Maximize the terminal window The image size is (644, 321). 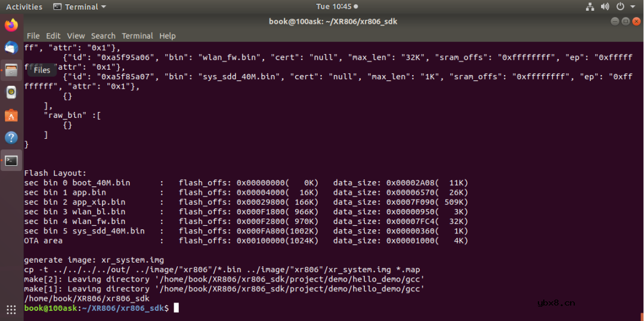tap(626, 21)
